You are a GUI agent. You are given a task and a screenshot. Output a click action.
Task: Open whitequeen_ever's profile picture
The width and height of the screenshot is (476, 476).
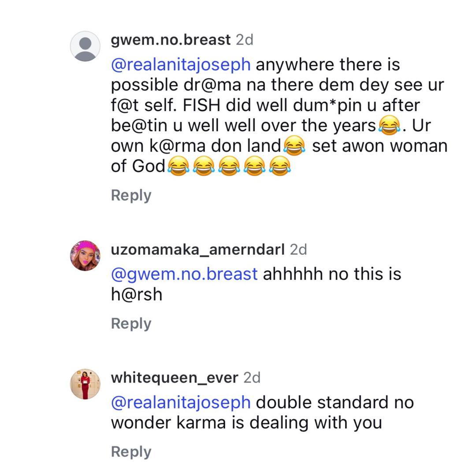coord(85,384)
